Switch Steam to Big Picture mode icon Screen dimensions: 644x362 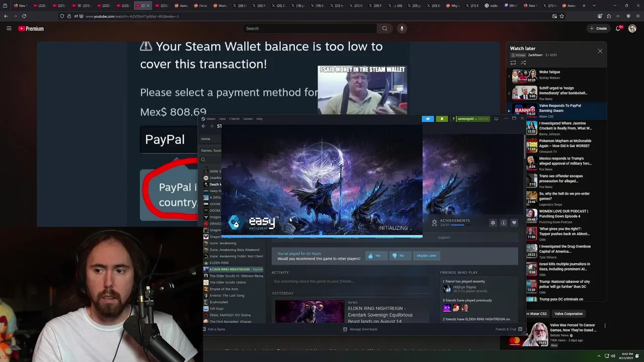pos(496,119)
